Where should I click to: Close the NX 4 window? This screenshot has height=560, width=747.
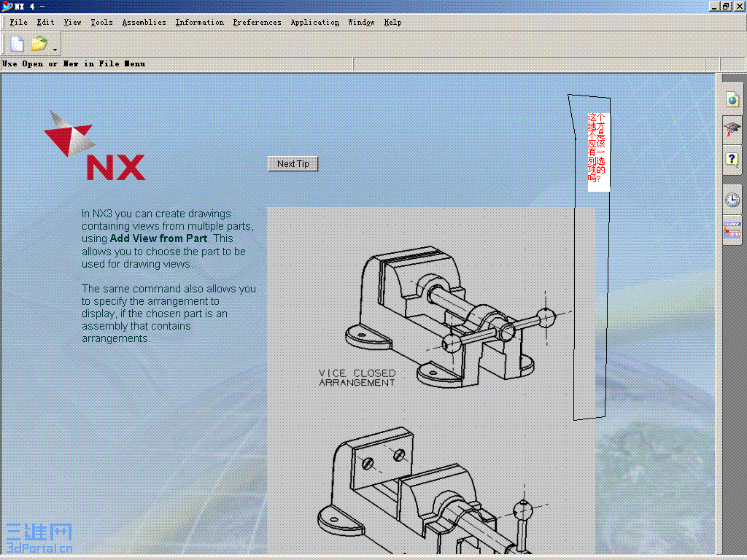pyautogui.click(x=739, y=7)
